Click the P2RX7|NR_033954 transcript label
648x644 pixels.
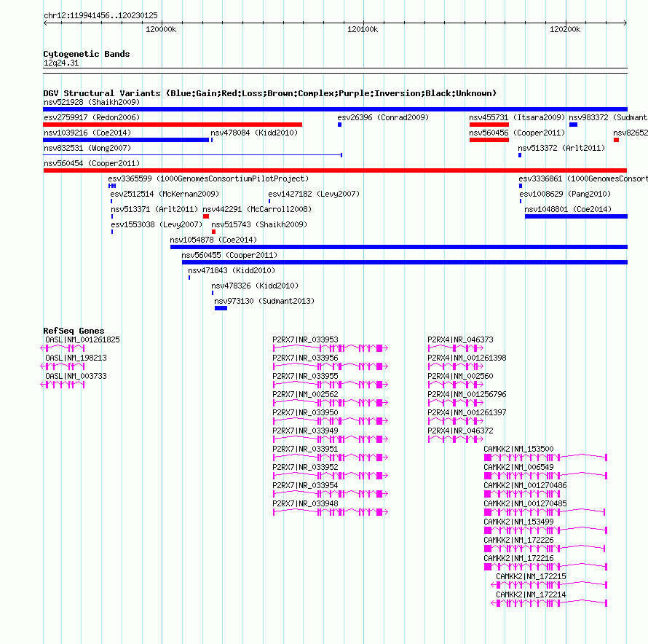tap(305, 485)
